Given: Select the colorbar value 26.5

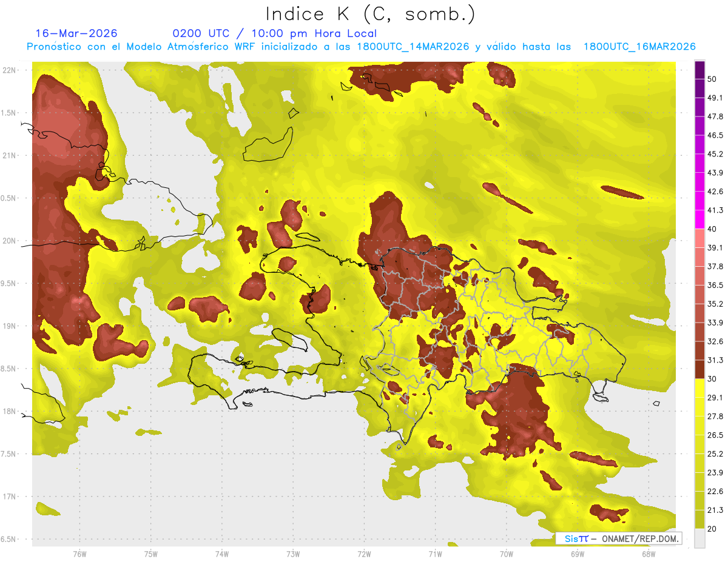Looking at the screenshot, I should pyautogui.click(x=715, y=435).
